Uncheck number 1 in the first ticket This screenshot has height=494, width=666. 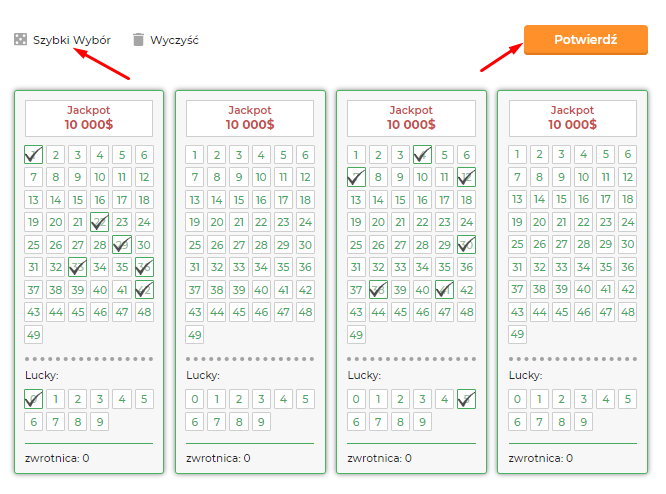34,155
